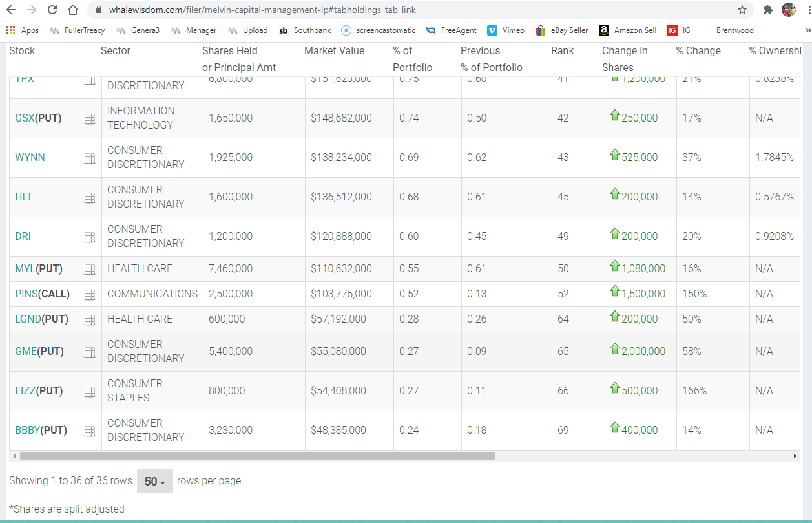Open the Brentwood bookmark

734,30
